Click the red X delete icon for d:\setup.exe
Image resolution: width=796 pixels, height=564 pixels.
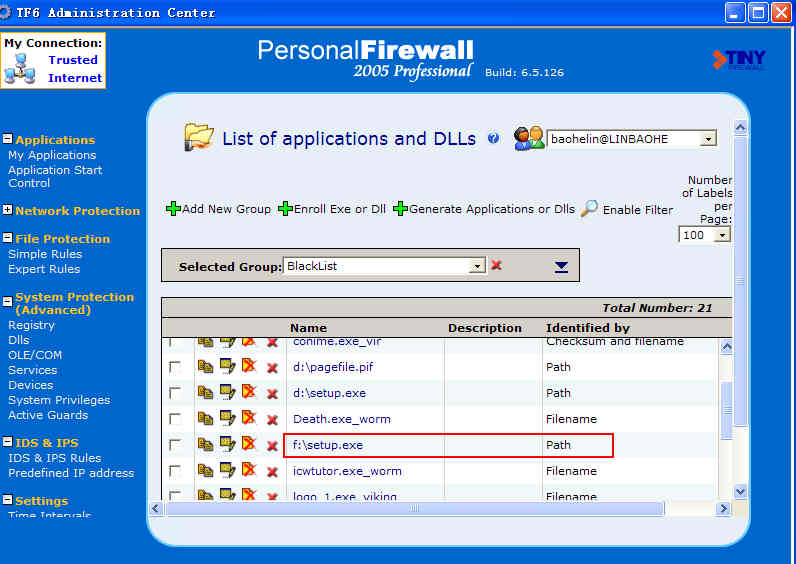(x=272, y=394)
